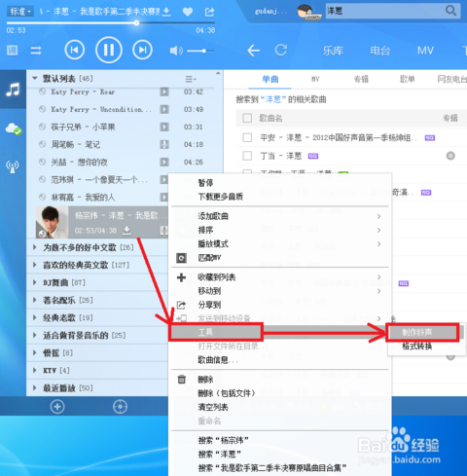The height and width of the screenshot is (476, 467).
Task: Open the 默认列表 list menu icon
Action: coord(191,79)
